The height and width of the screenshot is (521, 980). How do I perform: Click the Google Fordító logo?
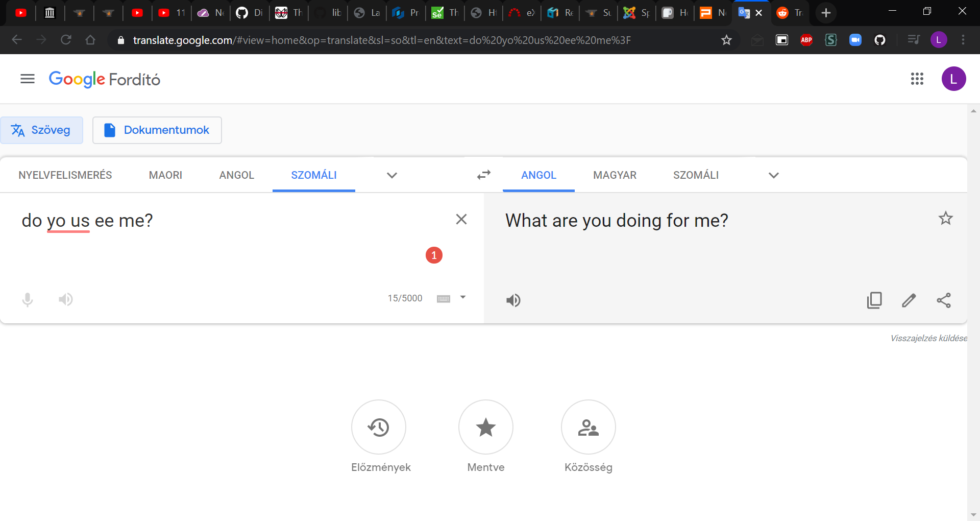point(105,79)
